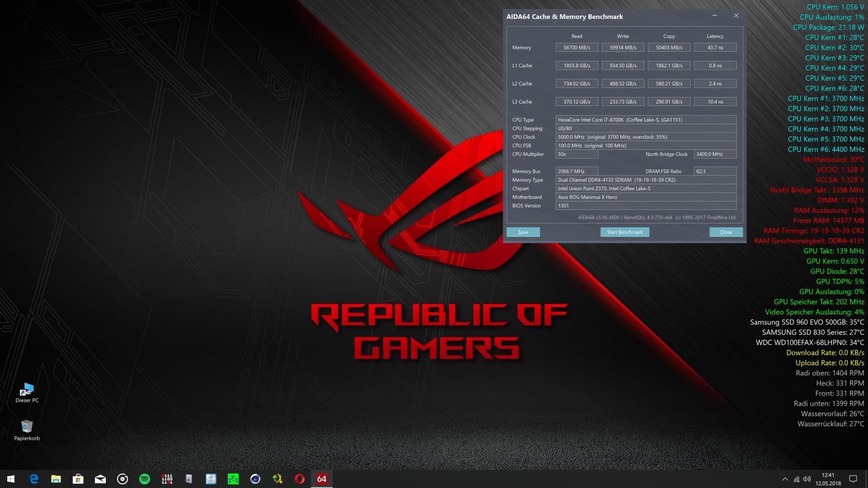Launch Cinema 4D from the taskbar
Viewport: 868px width, 488px height.
click(x=255, y=479)
